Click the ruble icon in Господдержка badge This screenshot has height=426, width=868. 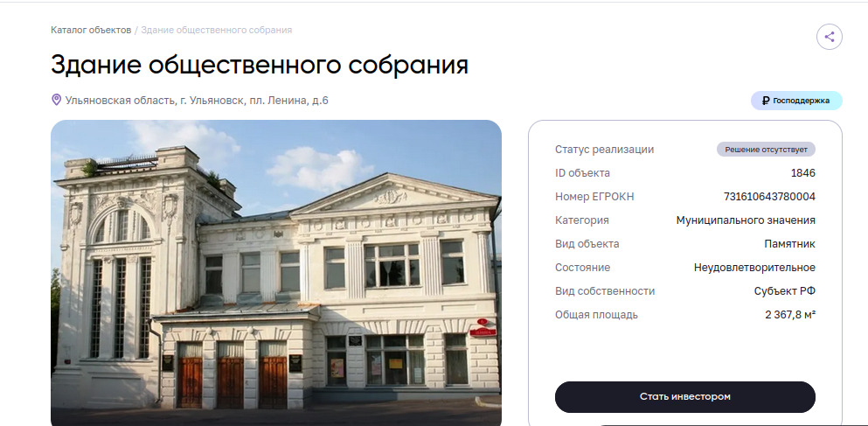pos(766,101)
